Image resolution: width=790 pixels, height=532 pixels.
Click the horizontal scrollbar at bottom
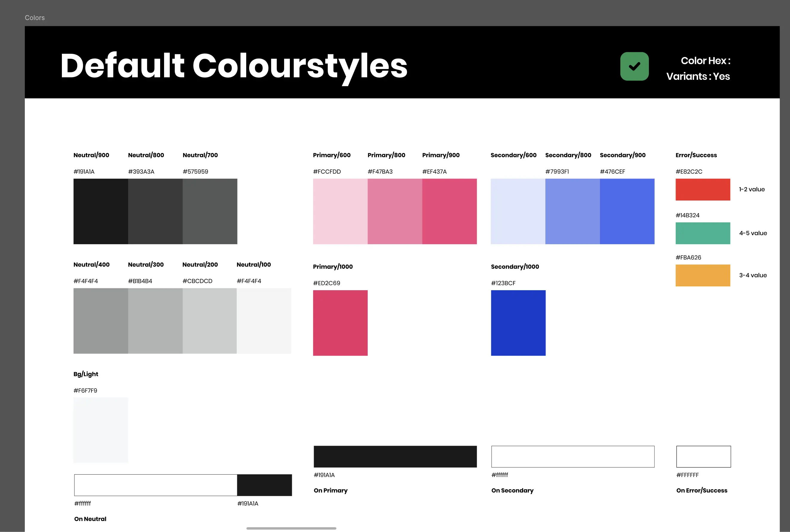point(291,528)
